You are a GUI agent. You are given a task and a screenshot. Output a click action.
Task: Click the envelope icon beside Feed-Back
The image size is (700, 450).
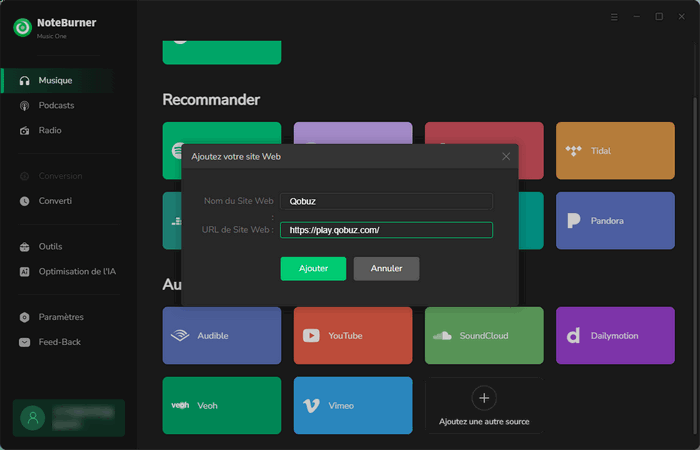click(25, 342)
